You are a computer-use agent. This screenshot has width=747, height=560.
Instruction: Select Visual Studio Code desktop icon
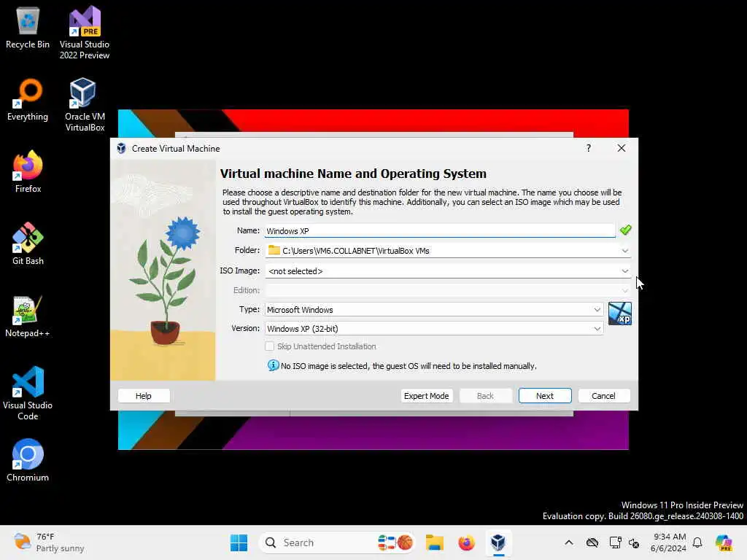(x=28, y=393)
